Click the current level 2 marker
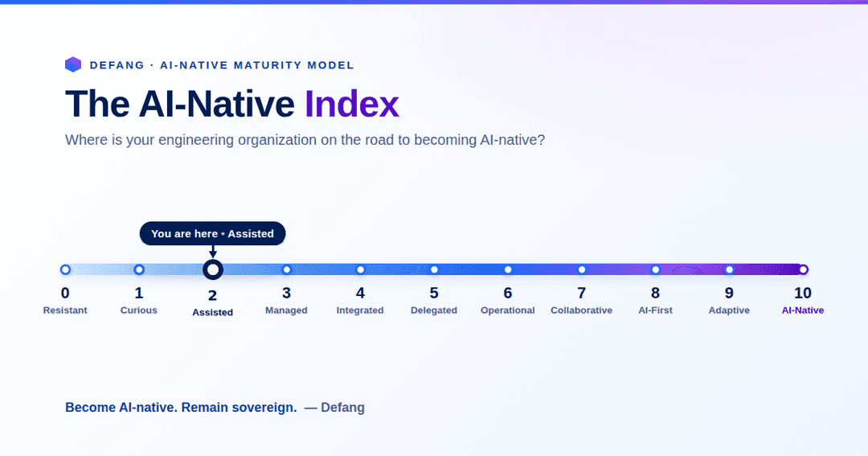The width and height of the screenshot is (868, 456). tap(212, 270)
